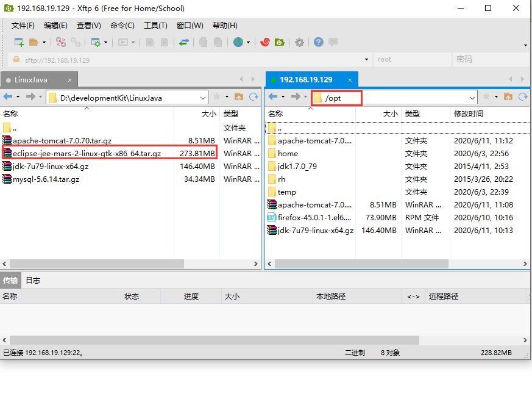Open the Open Session dropdown arrow

[x=44, y=43]
